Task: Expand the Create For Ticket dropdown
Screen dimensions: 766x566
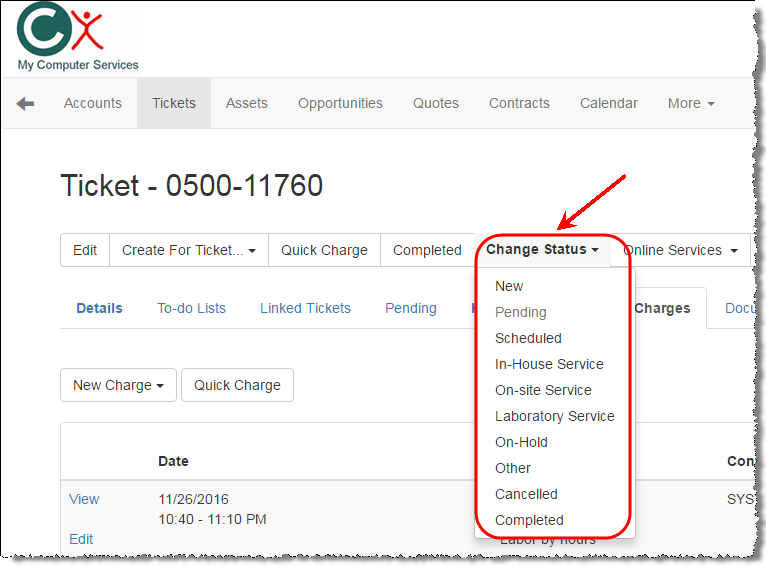Action: pyautogui.click(x=189, y=250)
